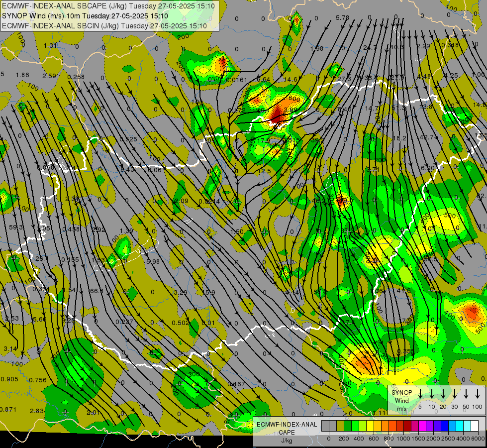Click the 2000 tick label on CAPE scale
This screenshot has height=448, width=487.
coord(433,439)
